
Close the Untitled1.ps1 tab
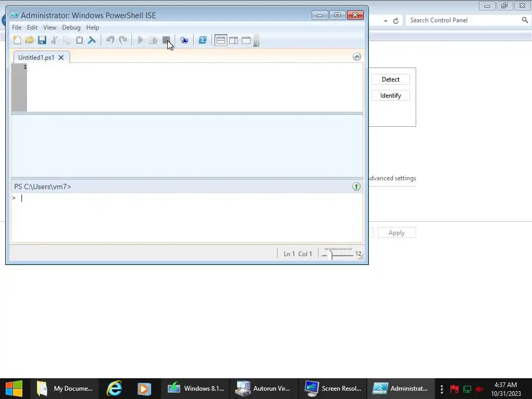click(61, 57)
